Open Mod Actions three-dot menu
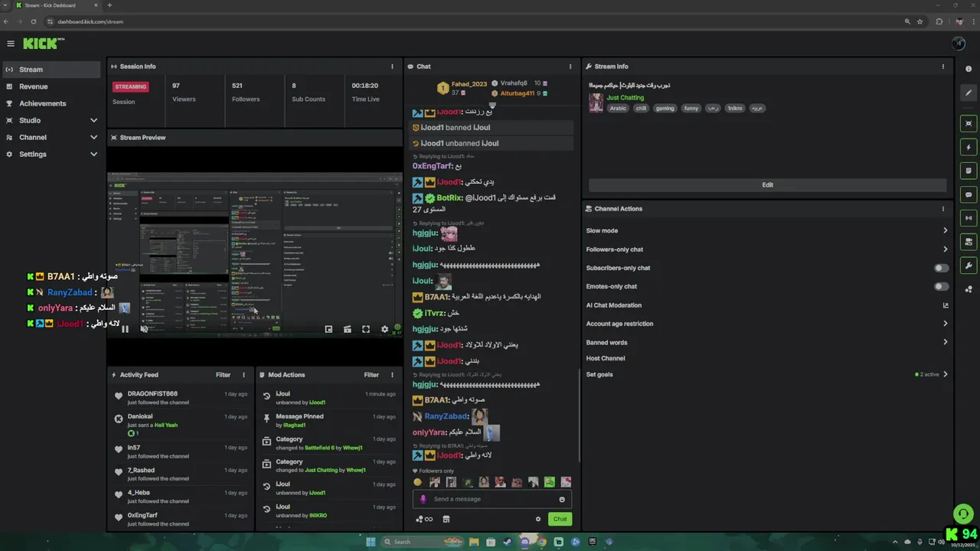 coord(392,375)
